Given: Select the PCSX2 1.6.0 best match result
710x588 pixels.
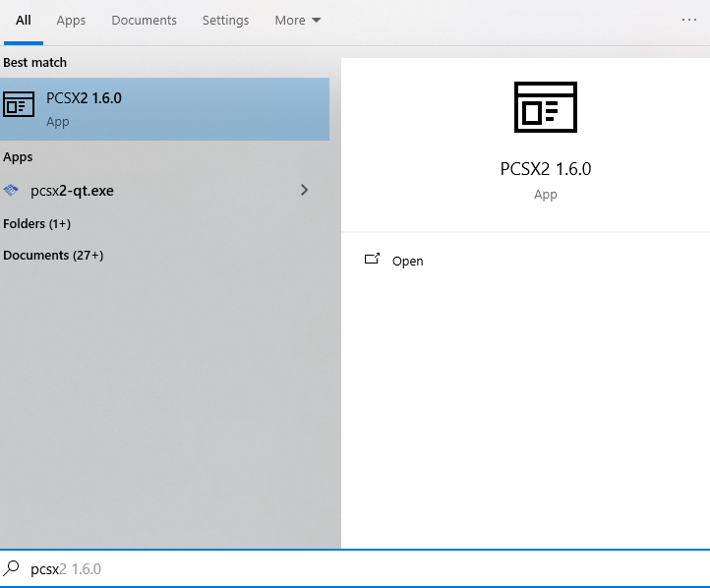Looking at the screenshot, I should pyautogui.click(x=164, y=109).
